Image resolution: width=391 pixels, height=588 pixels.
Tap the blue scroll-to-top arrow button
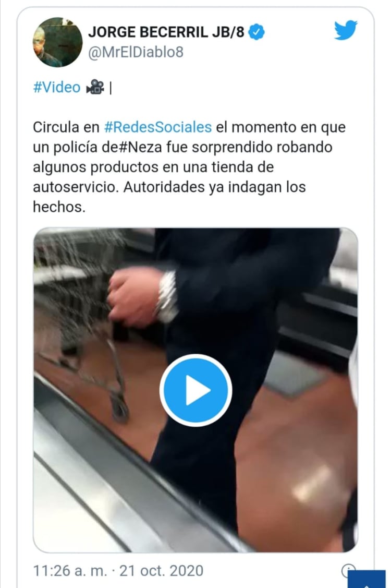click(366, 580)
